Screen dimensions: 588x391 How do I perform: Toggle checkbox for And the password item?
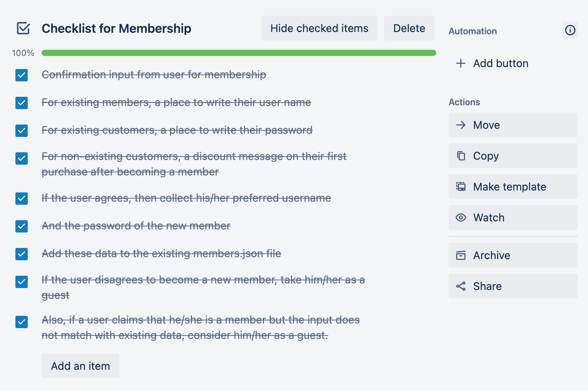pos(22,226)
